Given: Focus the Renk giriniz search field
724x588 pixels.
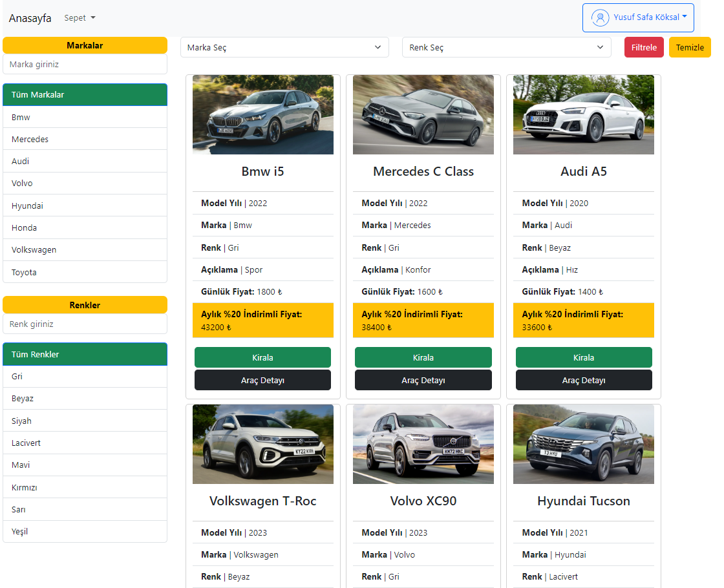Looking at the screenshot, I should click(x=85, y=324).
